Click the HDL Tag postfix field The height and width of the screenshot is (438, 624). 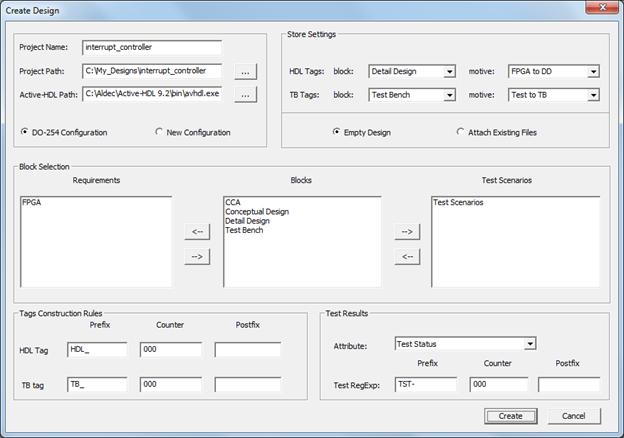pyautogui.click(x=248, y=350)
